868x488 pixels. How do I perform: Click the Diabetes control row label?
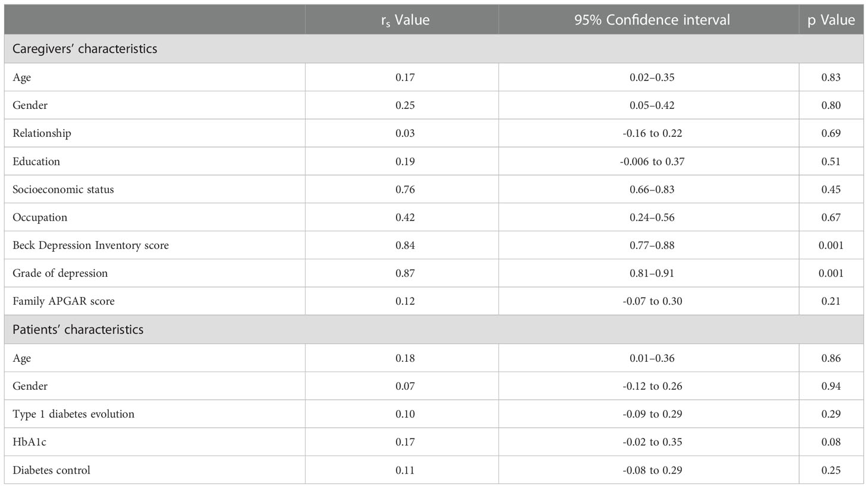[x=51, y=470]
